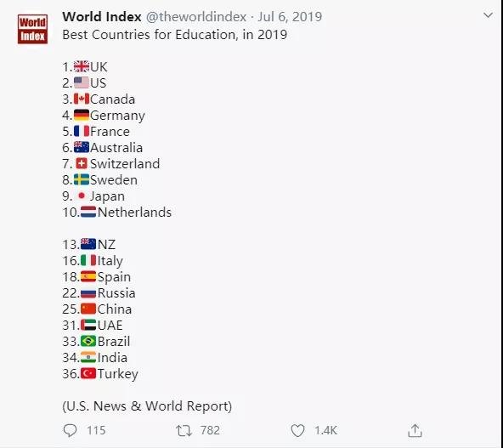Click the 782 retweet count
The height and width of the screenshot is (448, 503).
pos(210,430)
